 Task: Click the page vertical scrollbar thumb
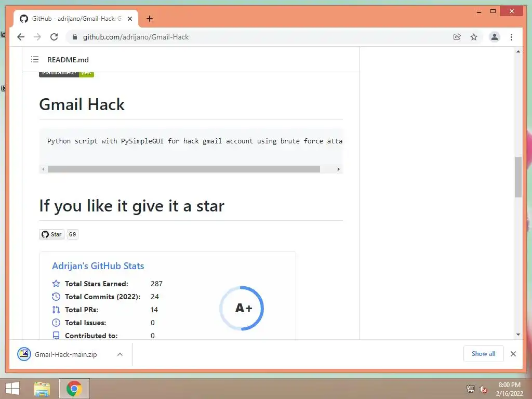(x=518, y=177)
